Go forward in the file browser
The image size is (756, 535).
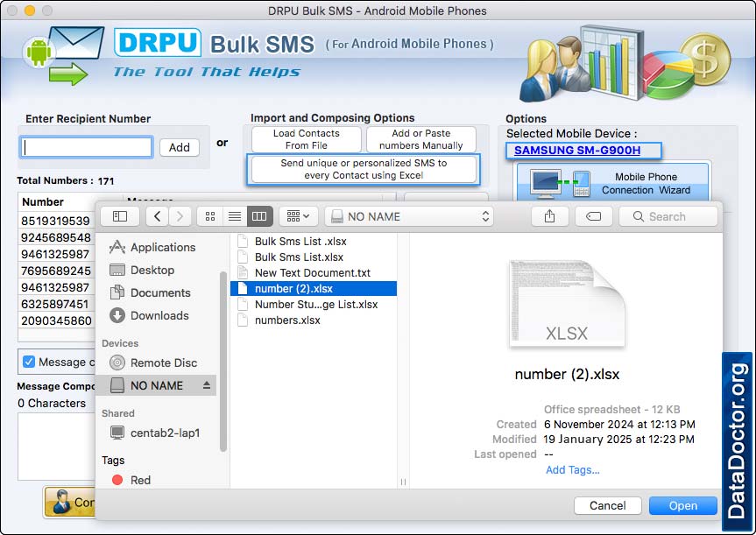(x=180, y=216)
